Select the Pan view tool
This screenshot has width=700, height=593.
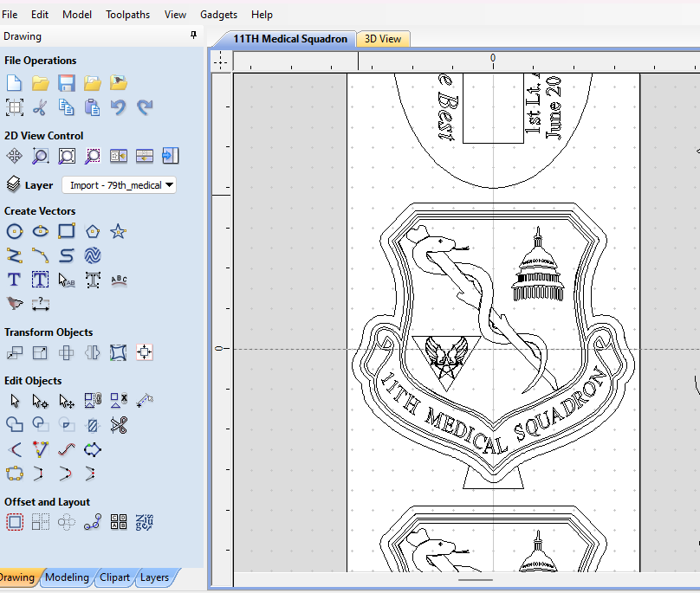tap(14, 156)
